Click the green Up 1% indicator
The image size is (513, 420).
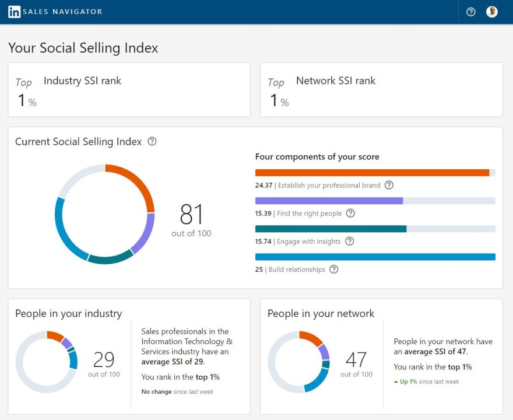click(405, 381)
